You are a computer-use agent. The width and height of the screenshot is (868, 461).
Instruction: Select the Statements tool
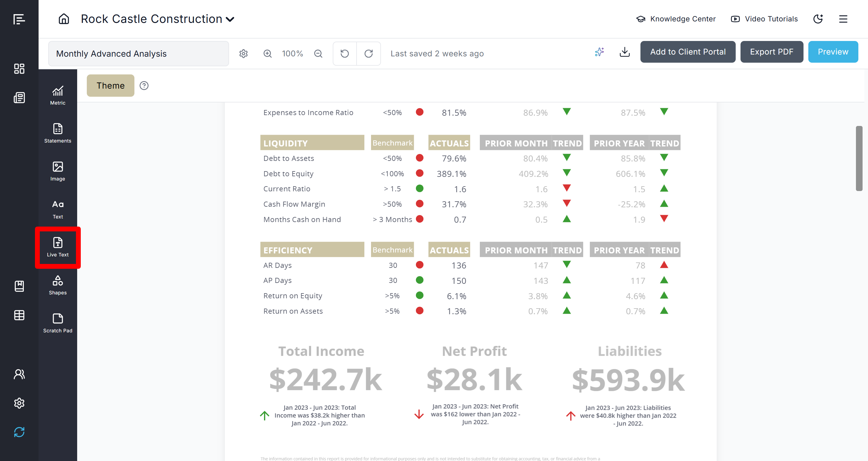point(58,133)
